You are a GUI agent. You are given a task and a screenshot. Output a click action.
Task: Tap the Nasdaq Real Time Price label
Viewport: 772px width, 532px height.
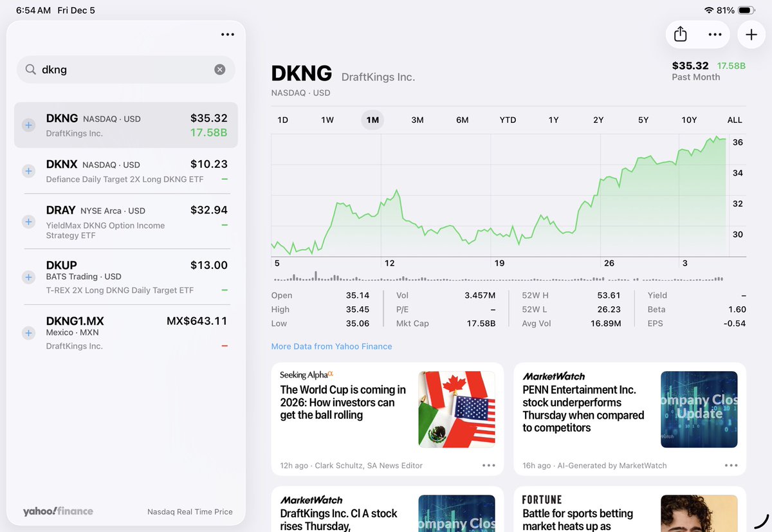pyautogui.click(x=190, y=512)
